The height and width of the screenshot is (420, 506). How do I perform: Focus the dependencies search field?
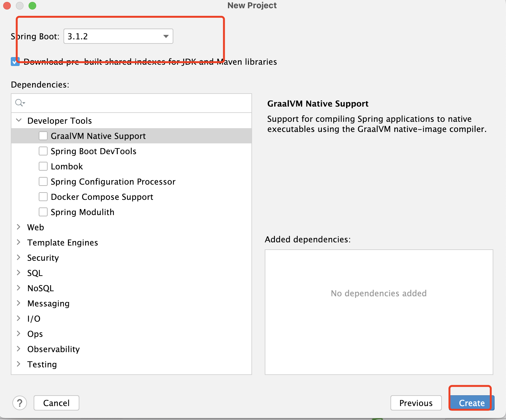coord(131,103)
